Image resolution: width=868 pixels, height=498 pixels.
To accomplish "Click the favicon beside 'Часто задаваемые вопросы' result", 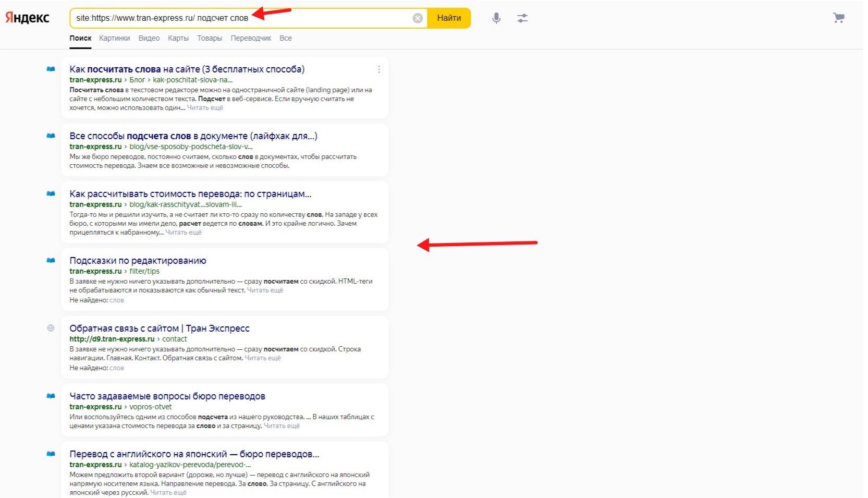I will click(x=51, y=396).
